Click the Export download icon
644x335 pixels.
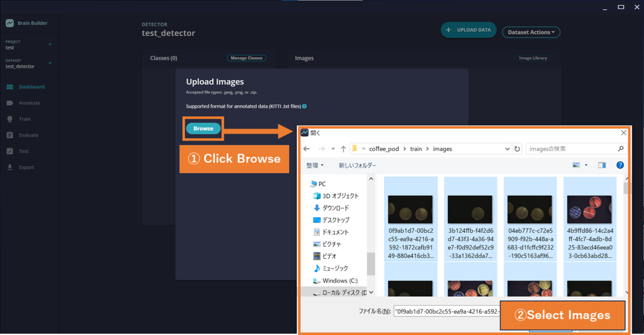pyautogui.click(x=10, y=167)
